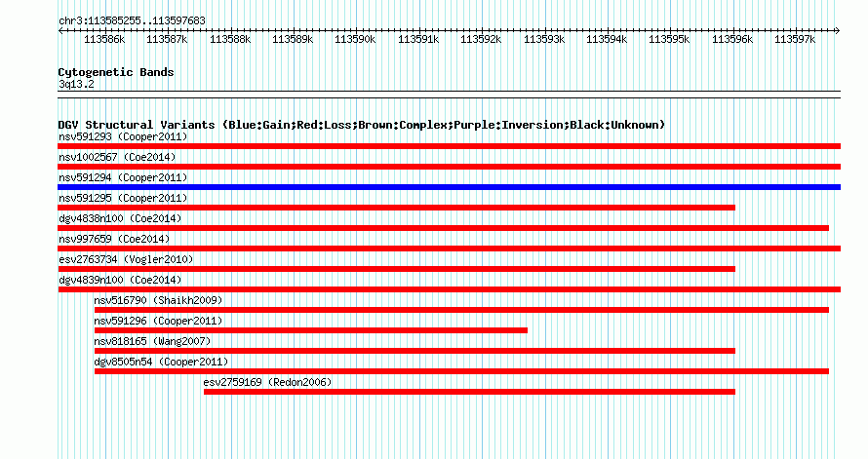Click the red bar under nsv1002567
Viewport: 868px width, 459px height.
[449, 167]
